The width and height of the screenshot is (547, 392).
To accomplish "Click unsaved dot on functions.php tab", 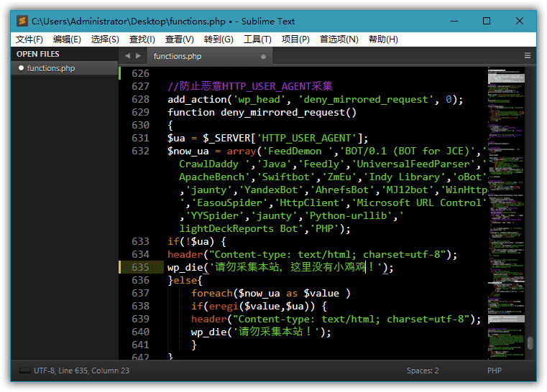I will tap(263, 56).
